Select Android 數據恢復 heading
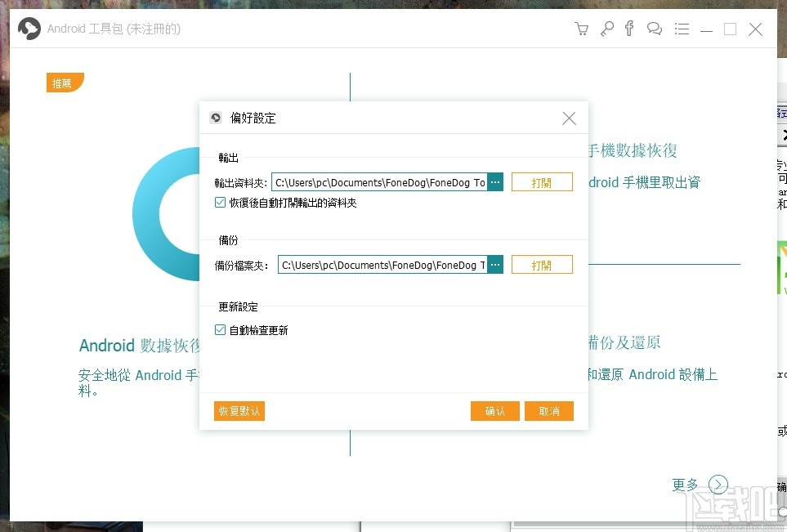 pyautogui.click(x=140, y=346)
